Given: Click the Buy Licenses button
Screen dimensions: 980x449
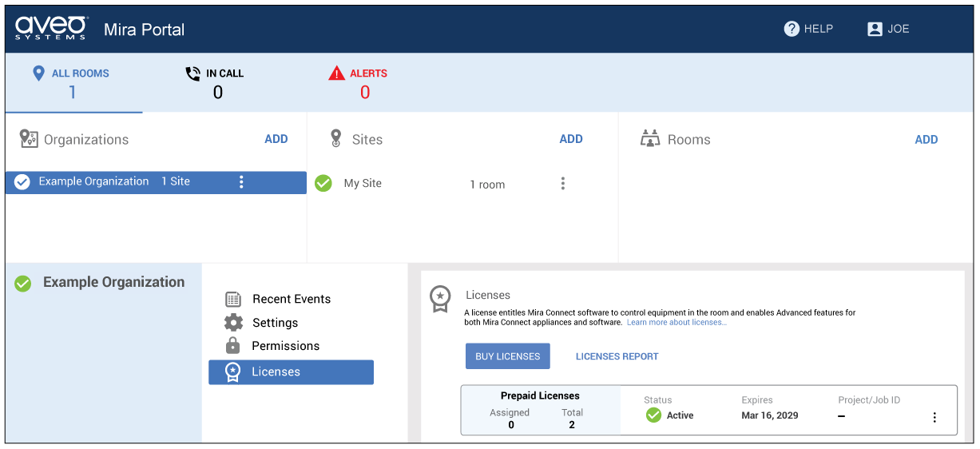Looking at the screenshot, I should [507, 356].
